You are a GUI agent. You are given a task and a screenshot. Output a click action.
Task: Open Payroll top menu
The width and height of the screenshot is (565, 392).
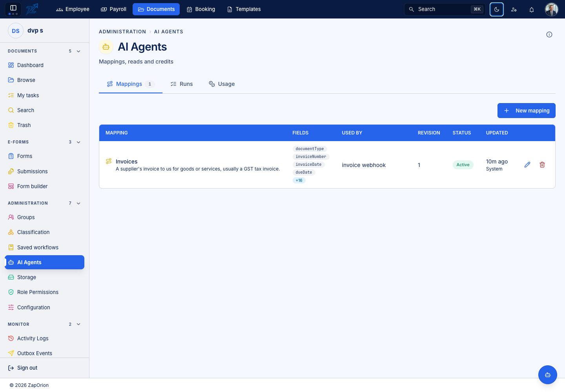114,9
